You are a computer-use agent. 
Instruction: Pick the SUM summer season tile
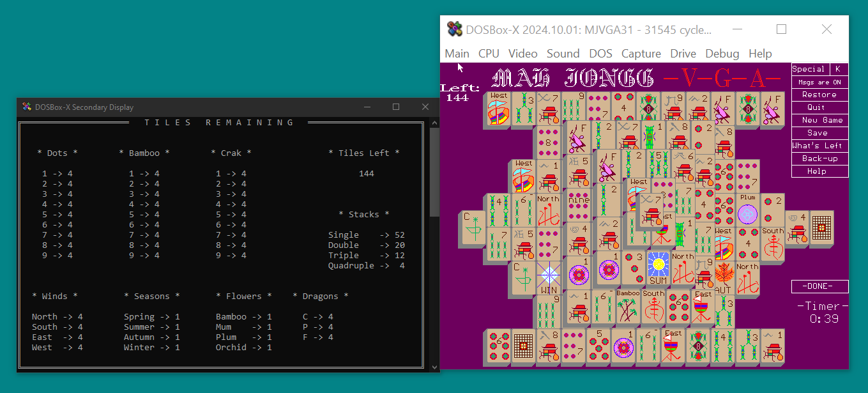click(657, 267)
